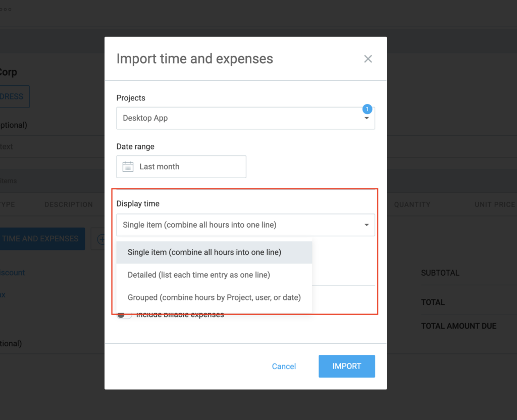
Task: Click the Time and Expenses button
Action: click(x=40, y=239)
